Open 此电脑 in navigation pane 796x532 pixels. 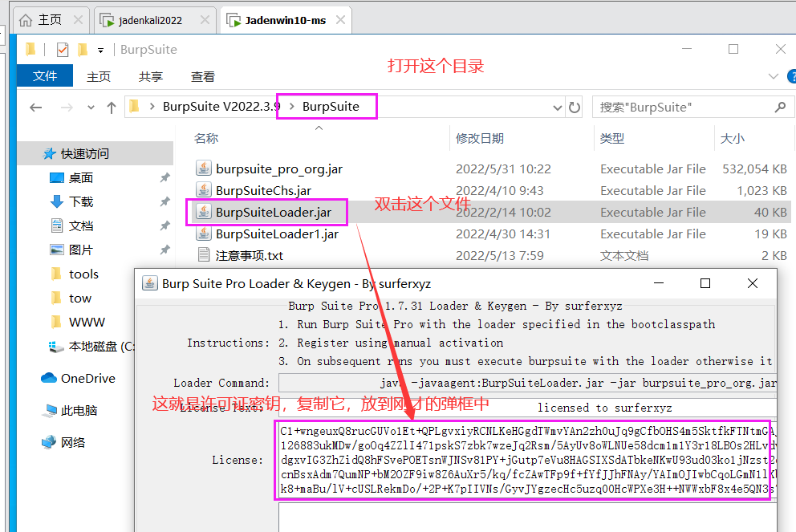79,410
